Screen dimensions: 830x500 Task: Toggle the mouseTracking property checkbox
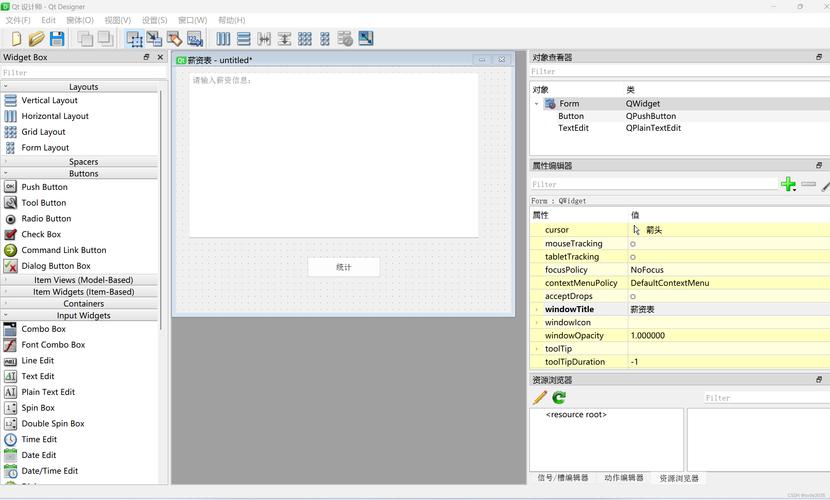(633, 244)
